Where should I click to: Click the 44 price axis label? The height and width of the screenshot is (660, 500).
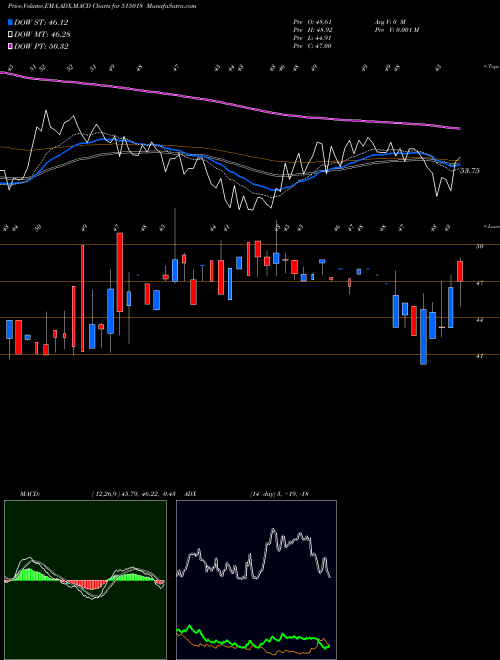click(x=479, y=320)
